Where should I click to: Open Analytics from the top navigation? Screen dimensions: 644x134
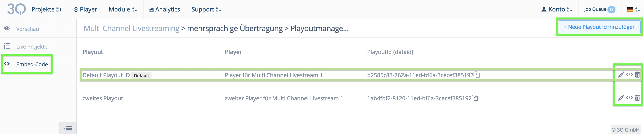point(164,9)
